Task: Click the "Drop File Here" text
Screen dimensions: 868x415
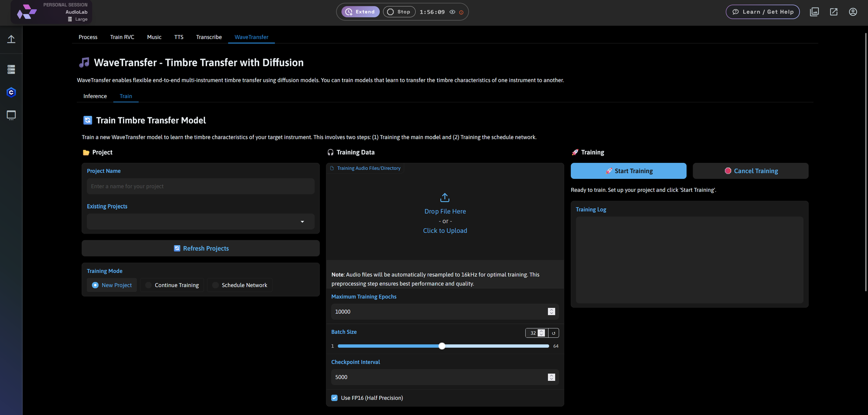Action: click(445, 211)
